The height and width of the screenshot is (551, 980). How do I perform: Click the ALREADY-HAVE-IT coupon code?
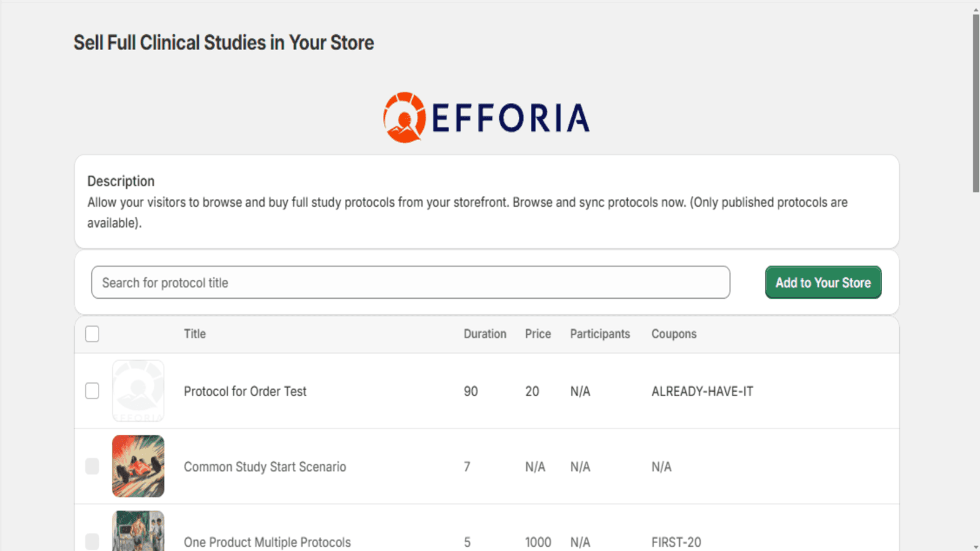[x=702, y=391]
